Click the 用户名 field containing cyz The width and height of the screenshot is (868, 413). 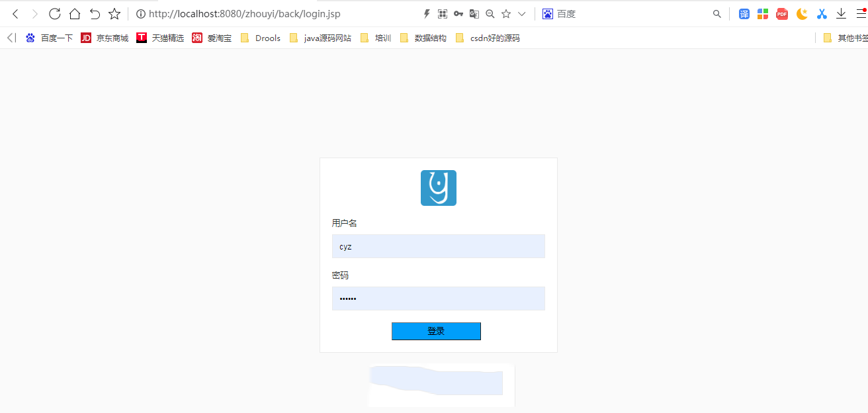click(438, 246)
